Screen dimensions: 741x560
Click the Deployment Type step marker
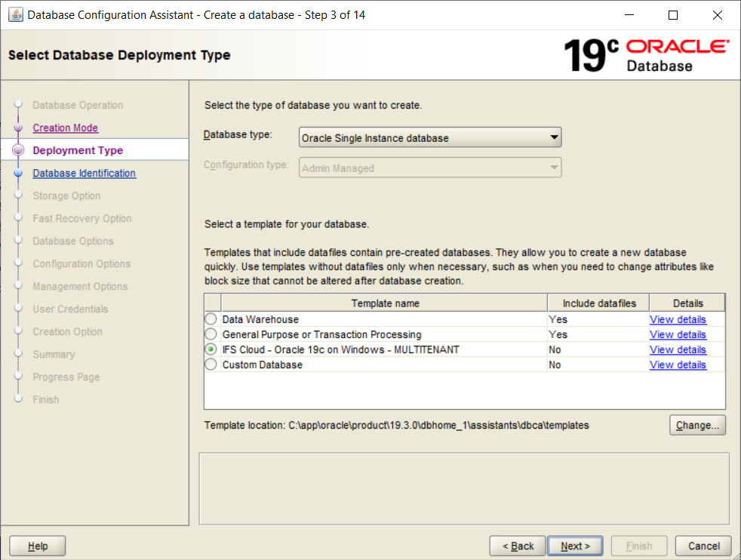19,151
